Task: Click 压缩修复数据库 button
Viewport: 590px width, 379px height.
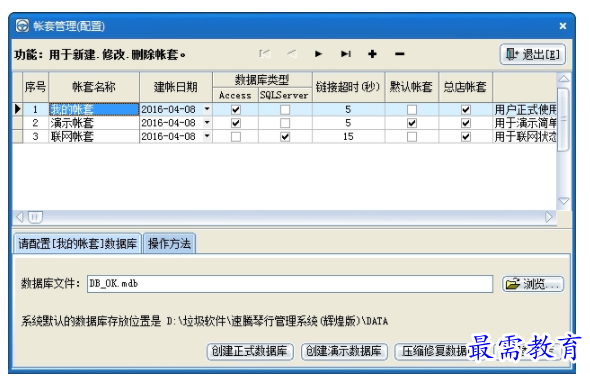Action: tap(436, 352)
